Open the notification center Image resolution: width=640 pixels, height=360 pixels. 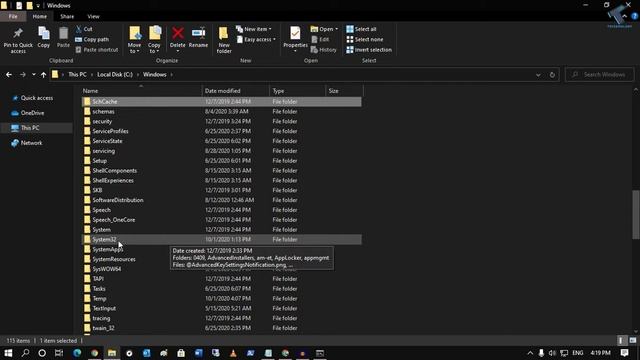[624, 353]
